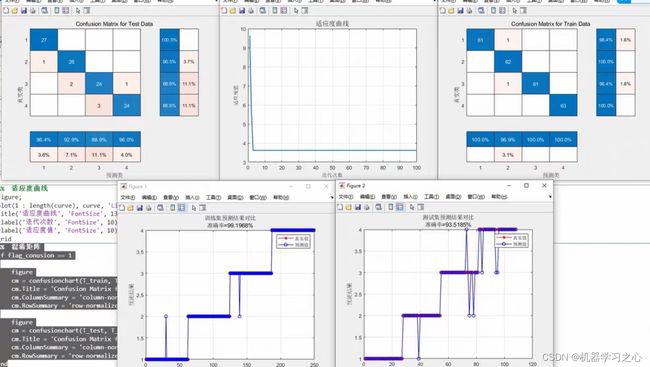Click Save icon in fitness curve window
Image resolution: width=650 pixels, height=367 pixels.
click(x=242, y=10)
